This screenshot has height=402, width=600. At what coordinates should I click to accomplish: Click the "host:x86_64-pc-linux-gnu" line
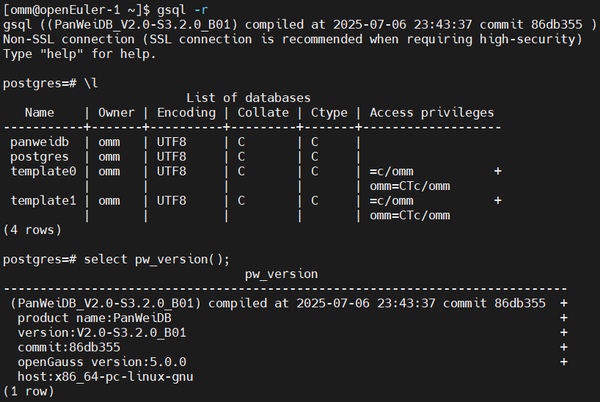point(105,376)
